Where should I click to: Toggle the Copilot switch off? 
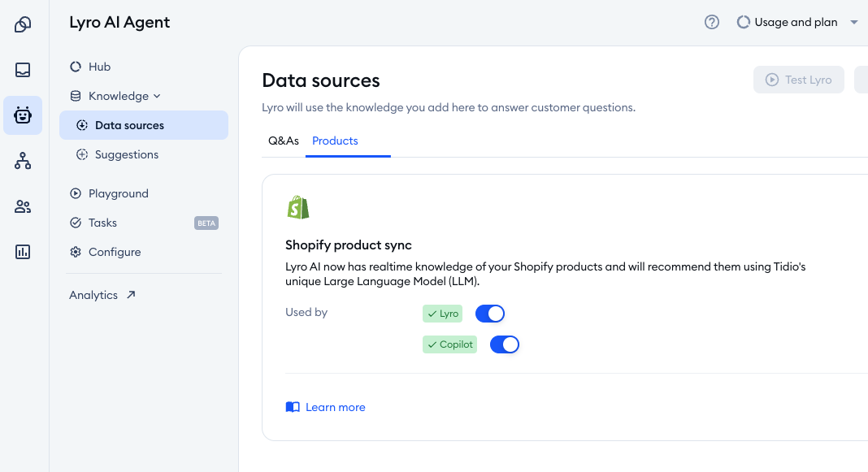(x=505, y=344)
